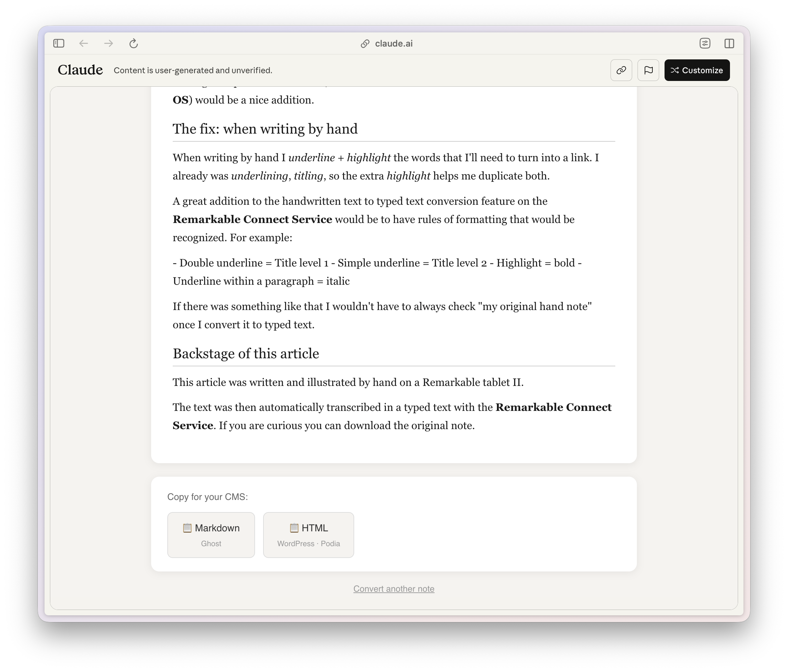Report content with the flag button
The height and width of the screenshot is (672, 788).
pyautogui.click(x=648, y=70)
